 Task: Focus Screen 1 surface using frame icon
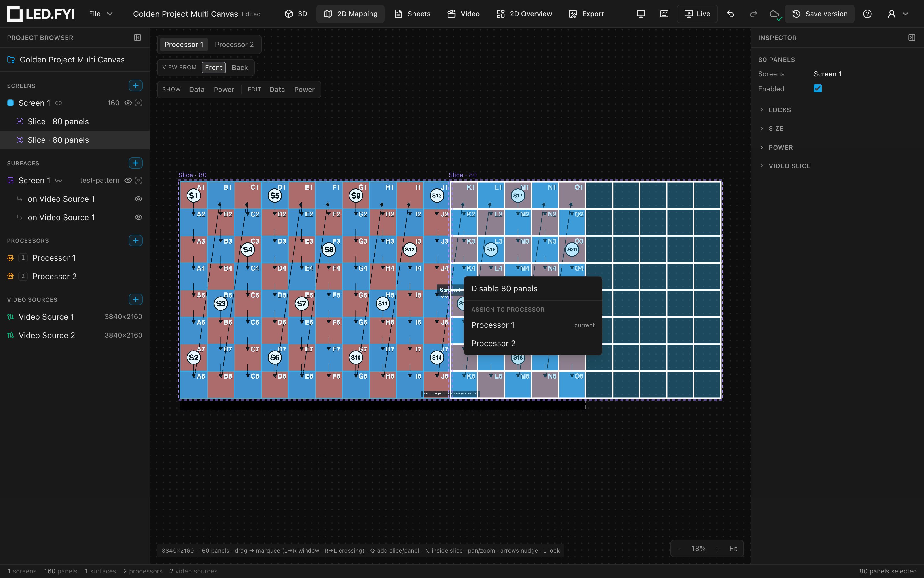[139, 180]
